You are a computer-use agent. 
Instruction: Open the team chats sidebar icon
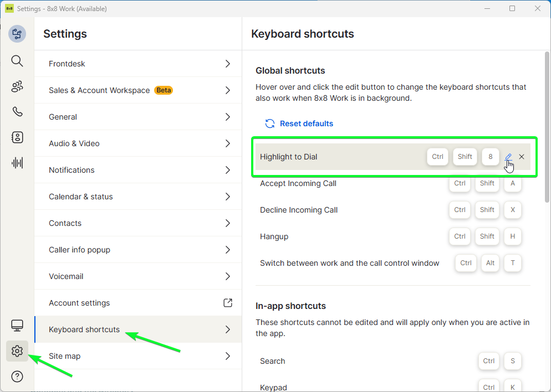(x=17, y=86)
